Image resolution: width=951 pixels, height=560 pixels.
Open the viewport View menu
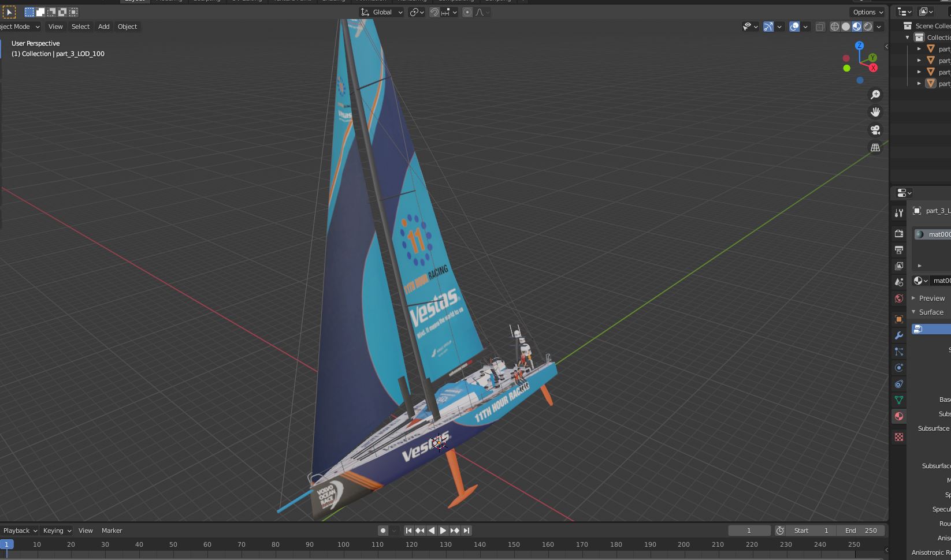55,27
